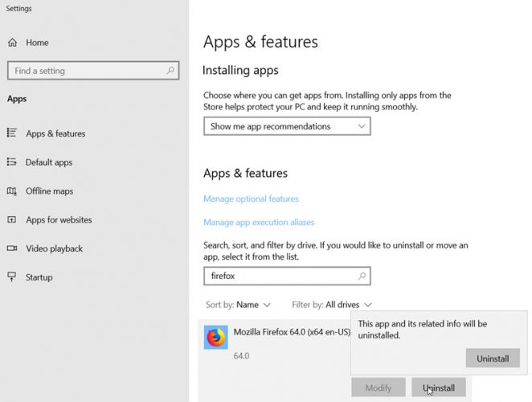Click the app list search field containing firefox
532x402 pixels.
(287, 276)
